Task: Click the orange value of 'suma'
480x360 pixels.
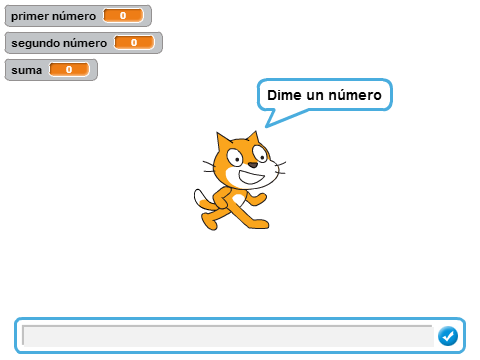Action: click(x=69, y=69)
